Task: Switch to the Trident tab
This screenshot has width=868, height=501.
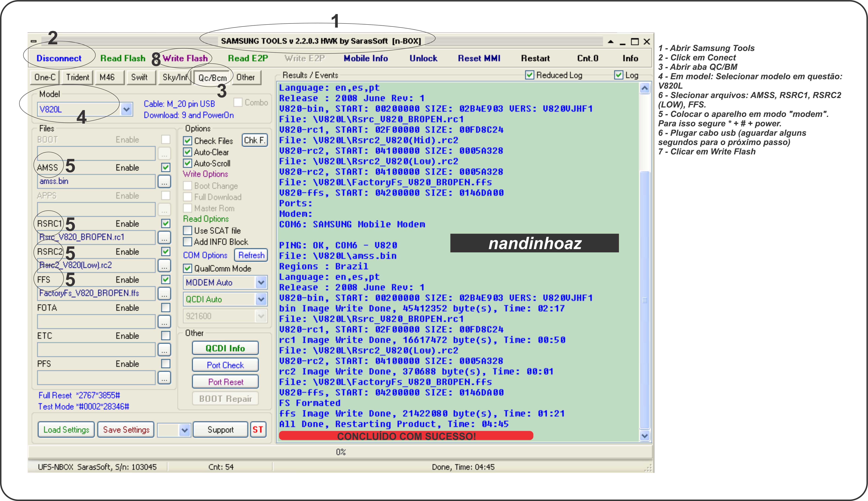Action: tap(77, 77)
